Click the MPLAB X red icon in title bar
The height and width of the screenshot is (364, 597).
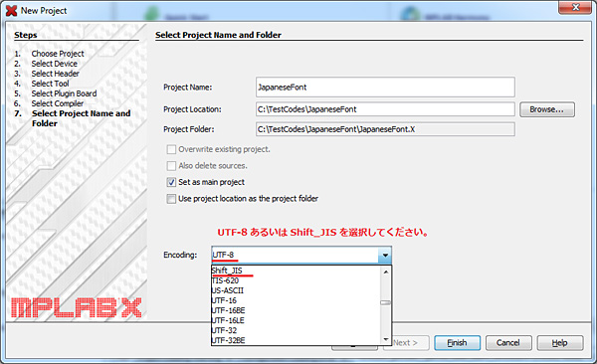[x=11, y=11]
